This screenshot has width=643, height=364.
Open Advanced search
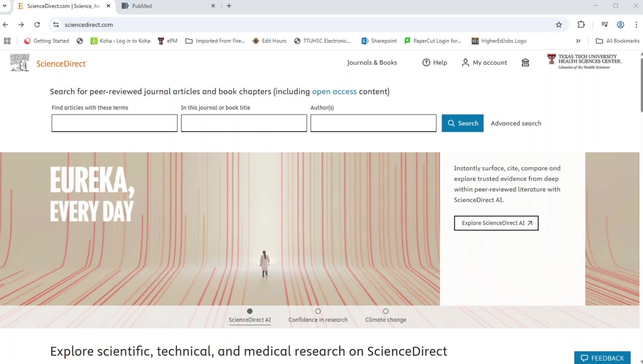516,123
